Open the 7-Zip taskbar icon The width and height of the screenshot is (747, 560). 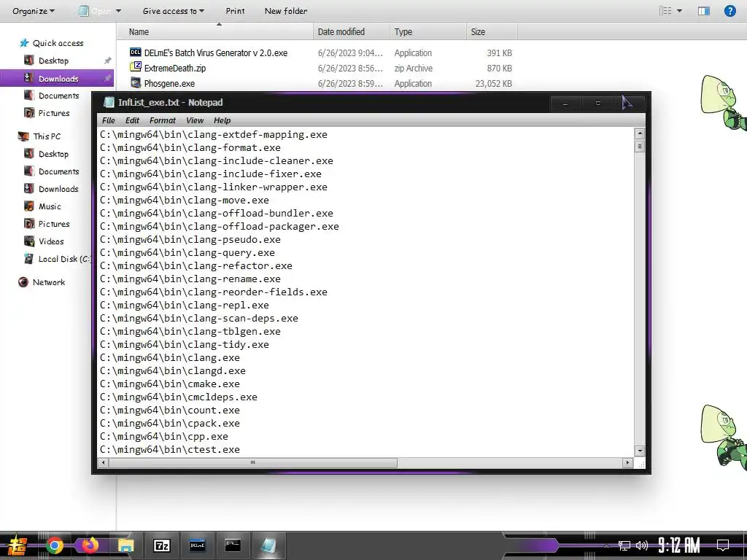click(x=162, y=545)
